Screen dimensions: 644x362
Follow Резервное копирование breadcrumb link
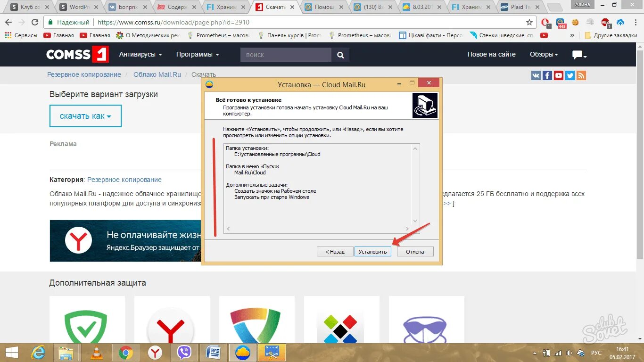click(84, 74)
